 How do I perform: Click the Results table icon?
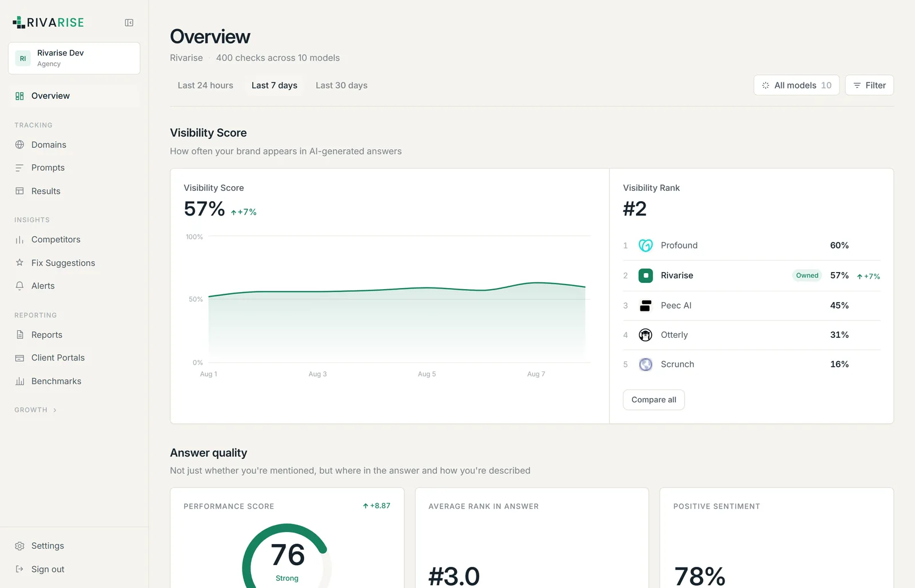tap(19, 191)
